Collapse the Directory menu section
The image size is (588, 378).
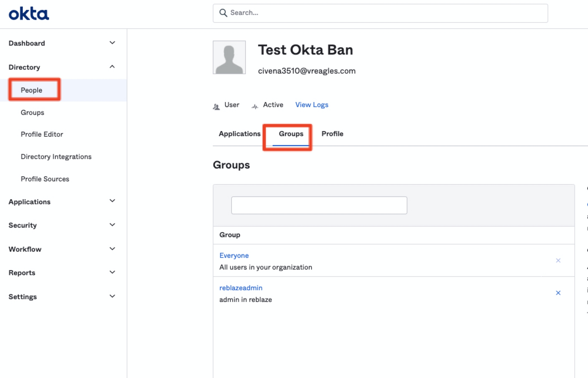[112, 67]
